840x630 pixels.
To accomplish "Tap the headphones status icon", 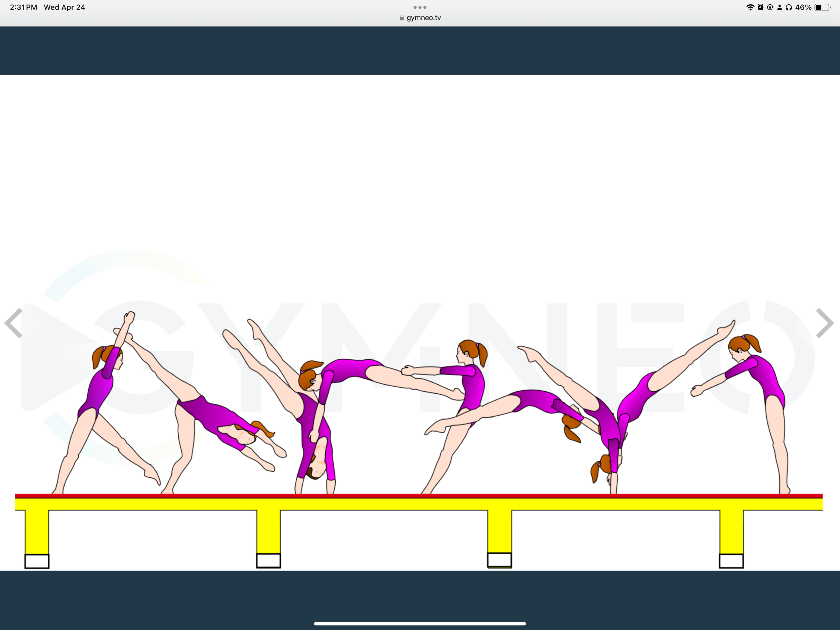I will [789, 7].
